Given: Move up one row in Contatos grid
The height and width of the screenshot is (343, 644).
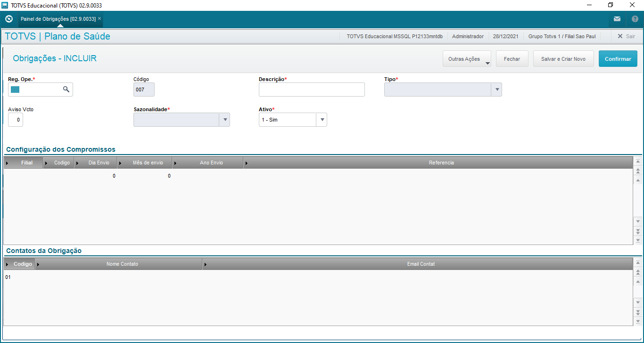Looking at the screenshot, I should pyautogui.click(x=638, y=282).
